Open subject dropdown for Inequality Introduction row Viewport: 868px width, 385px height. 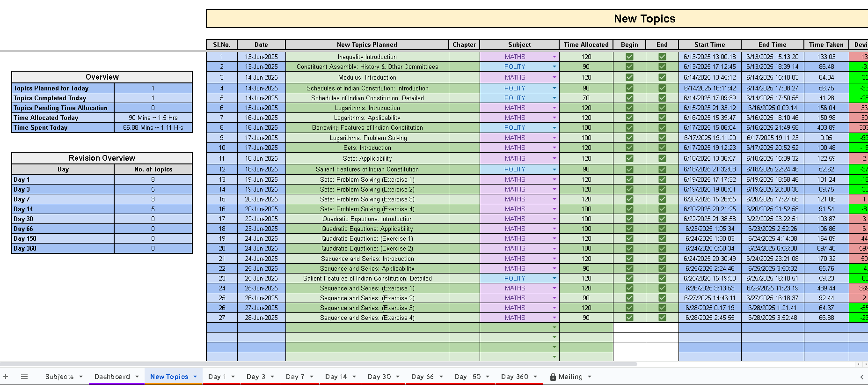click(x=554, y=57)
